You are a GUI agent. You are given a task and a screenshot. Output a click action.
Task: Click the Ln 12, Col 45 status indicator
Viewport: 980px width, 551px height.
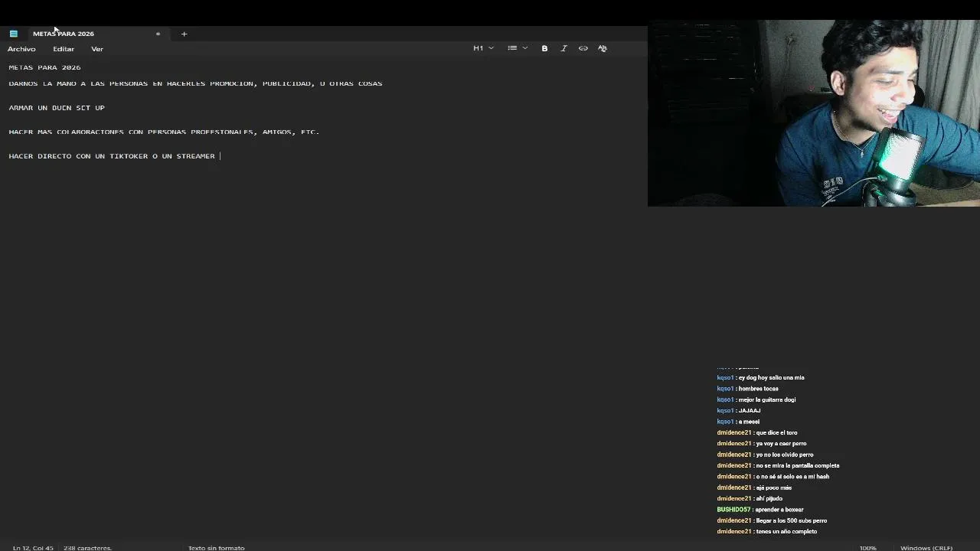pos(33,548)
